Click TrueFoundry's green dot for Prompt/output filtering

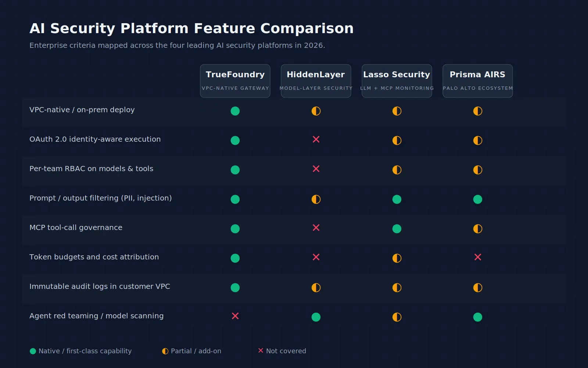click(x=235, y=199)
